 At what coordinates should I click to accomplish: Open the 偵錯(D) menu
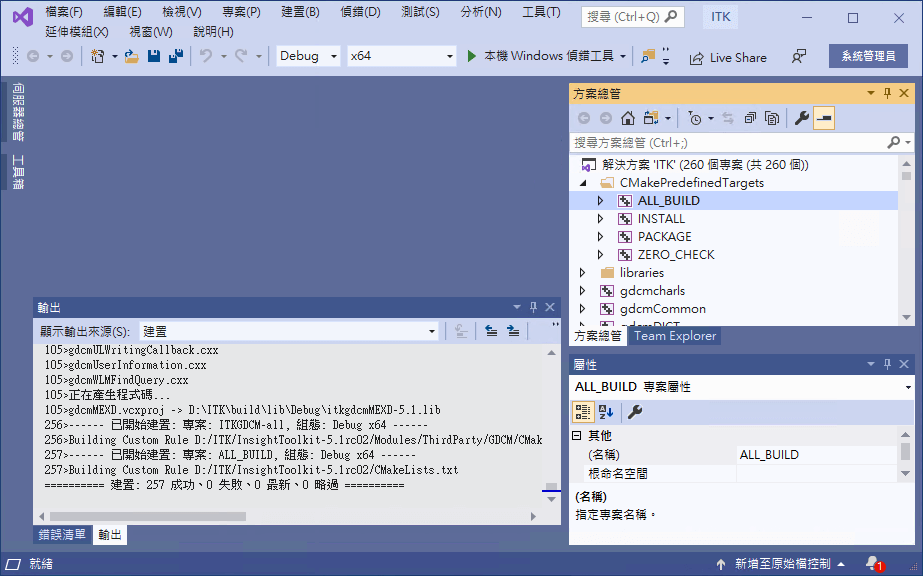pos(360,12)
